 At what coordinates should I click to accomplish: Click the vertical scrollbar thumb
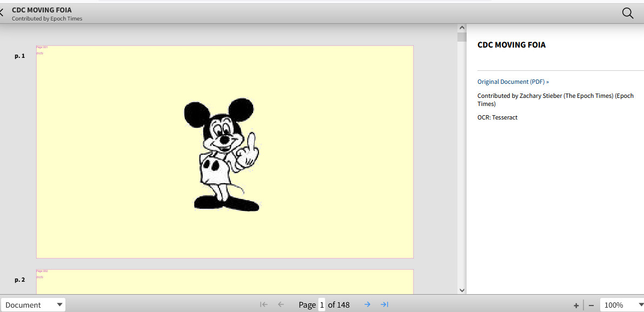pyautogui.click(x=462, y=37)
